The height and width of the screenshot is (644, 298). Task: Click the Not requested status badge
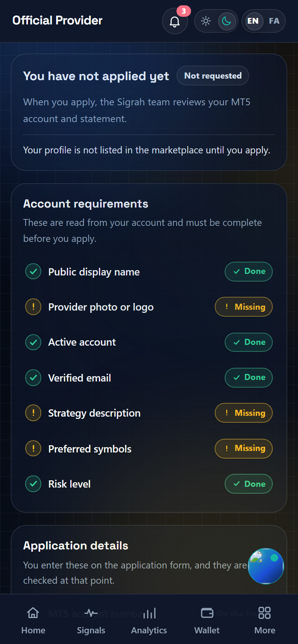[x=213, y=76]
